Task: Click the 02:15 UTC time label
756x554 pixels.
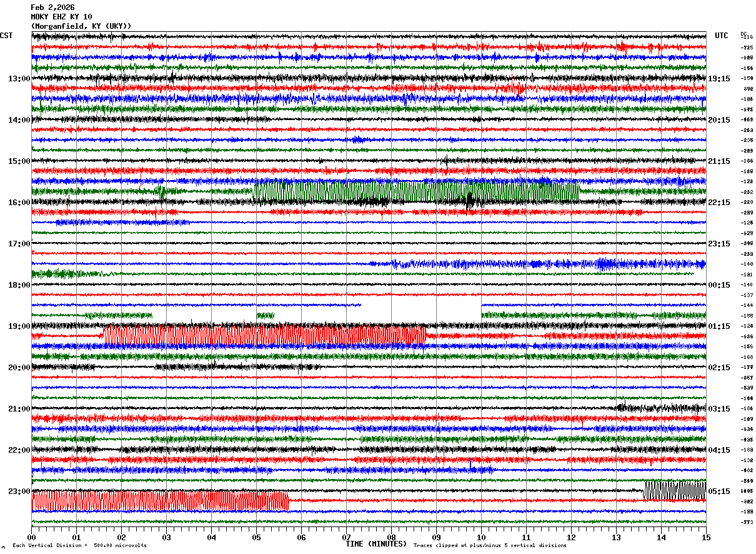Action: tap(719, 368)
